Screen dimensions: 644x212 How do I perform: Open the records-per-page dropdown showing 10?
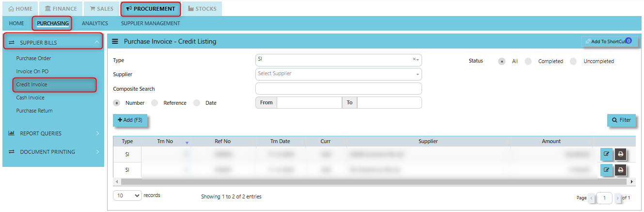point(127,196)
